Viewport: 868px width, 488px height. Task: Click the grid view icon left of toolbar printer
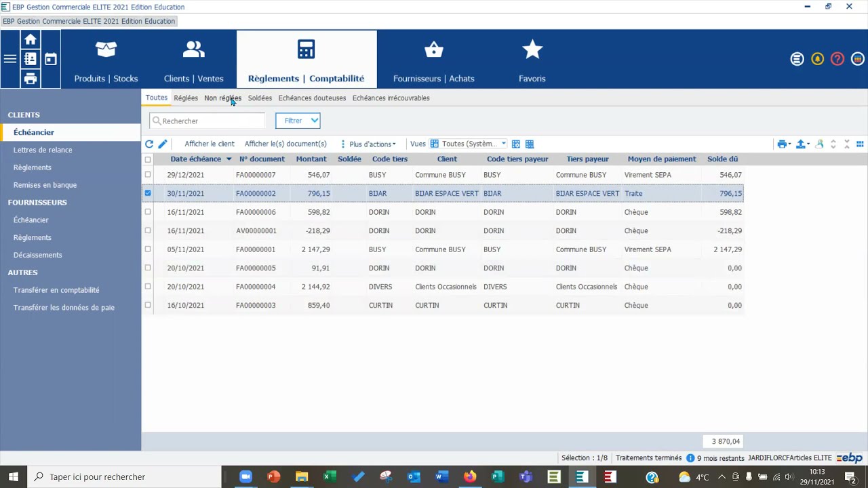(x=530, y=144)
